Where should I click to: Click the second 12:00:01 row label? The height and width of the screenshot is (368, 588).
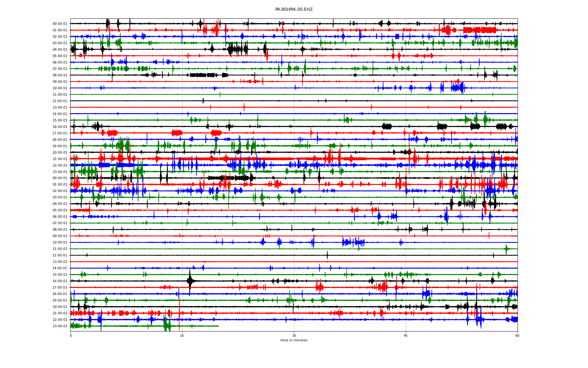[x=60, y=255]
